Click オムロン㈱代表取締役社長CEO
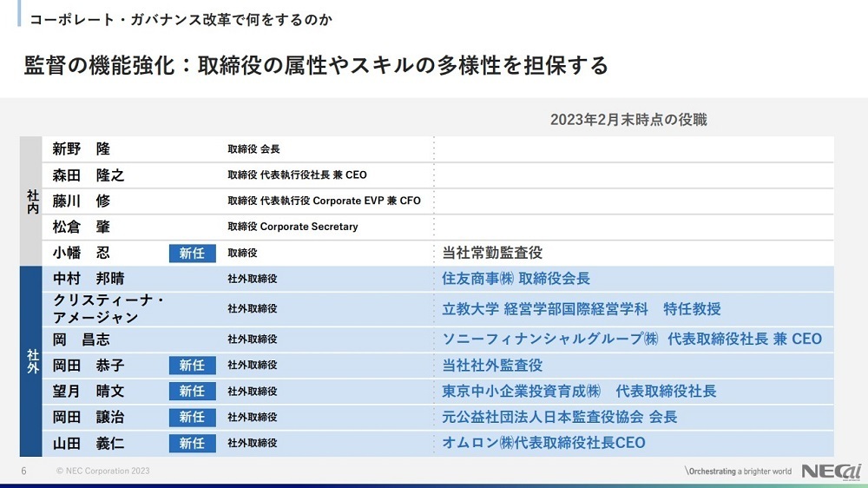 coord(543,443)
